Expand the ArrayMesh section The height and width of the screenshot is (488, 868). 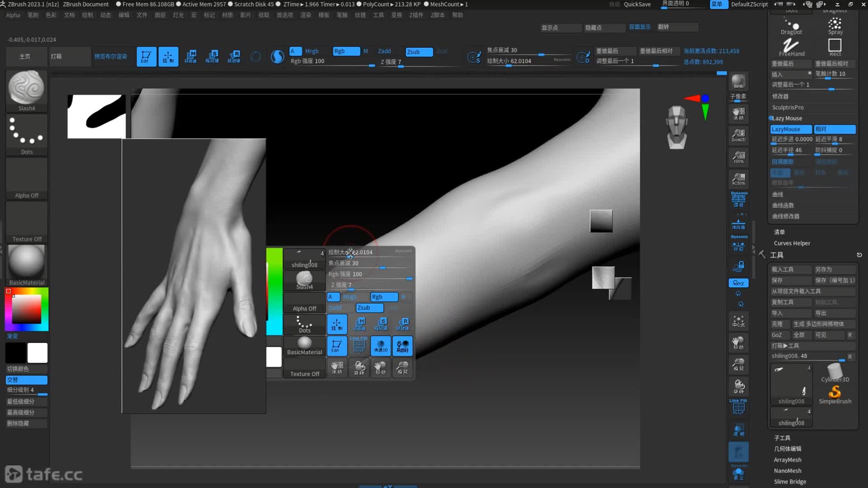[x=788, y=460]
